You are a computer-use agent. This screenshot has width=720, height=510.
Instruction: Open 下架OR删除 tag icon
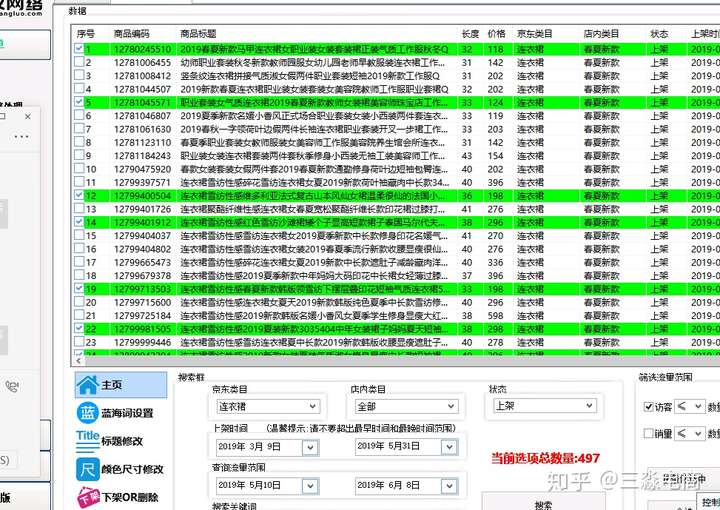click(88, 498)
